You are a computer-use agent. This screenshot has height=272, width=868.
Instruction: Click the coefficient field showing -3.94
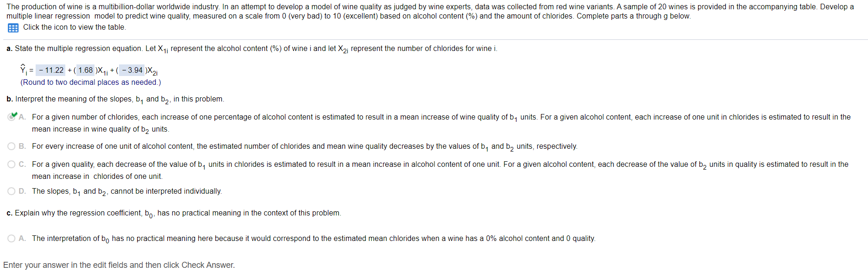[x=132, y=70]
